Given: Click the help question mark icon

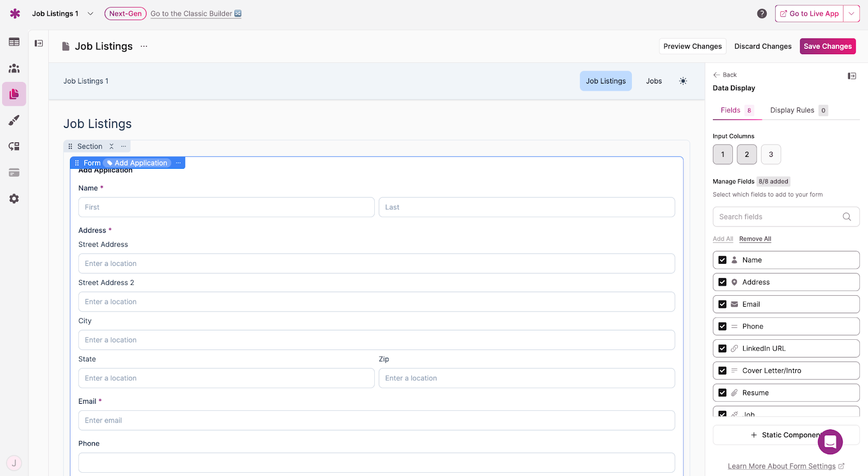Looking at the screenshot, I should click(x=762, y=14).
